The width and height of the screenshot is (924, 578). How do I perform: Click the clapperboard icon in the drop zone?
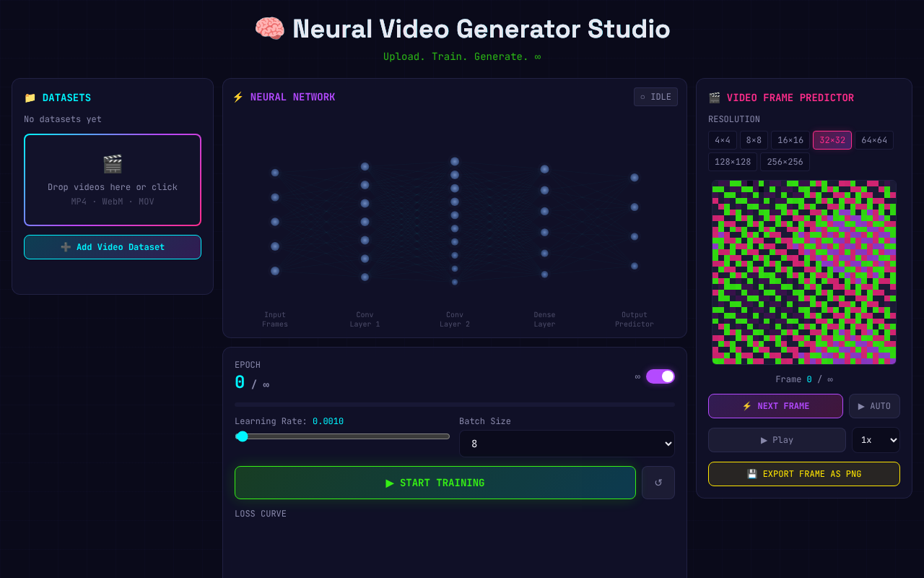pyautogui.click(x=113, y=163)
